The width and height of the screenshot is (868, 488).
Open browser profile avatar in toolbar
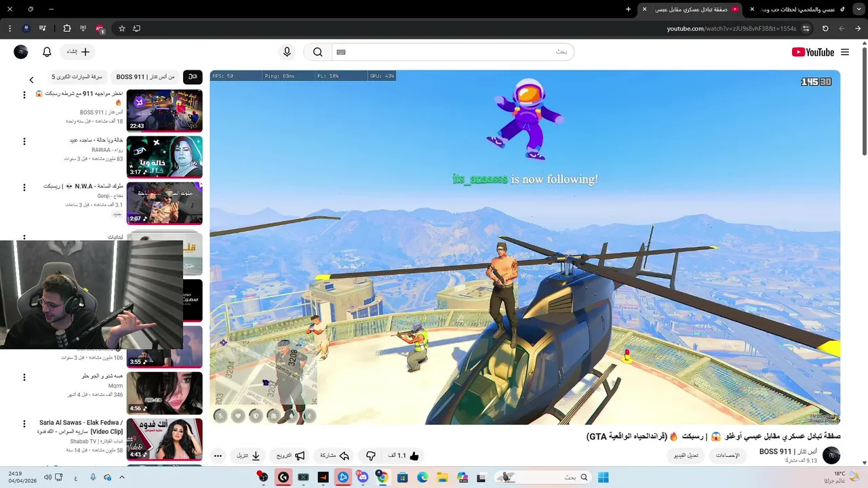26,28
